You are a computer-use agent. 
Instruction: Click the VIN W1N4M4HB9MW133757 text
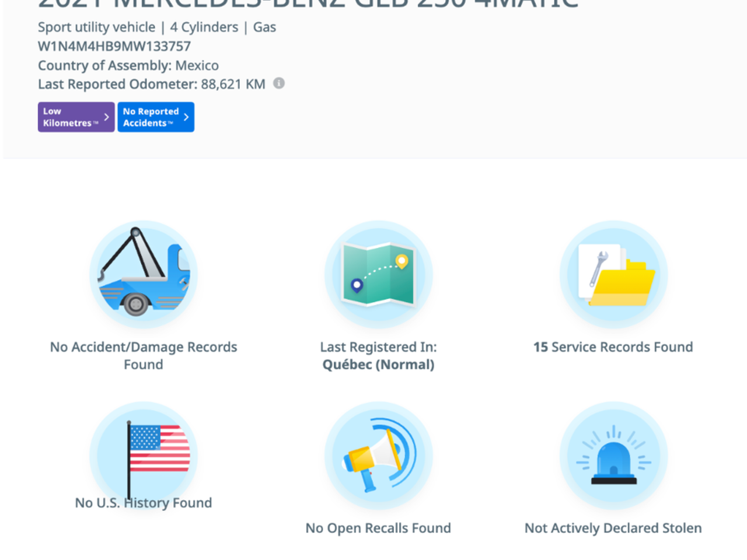(114, 46)
